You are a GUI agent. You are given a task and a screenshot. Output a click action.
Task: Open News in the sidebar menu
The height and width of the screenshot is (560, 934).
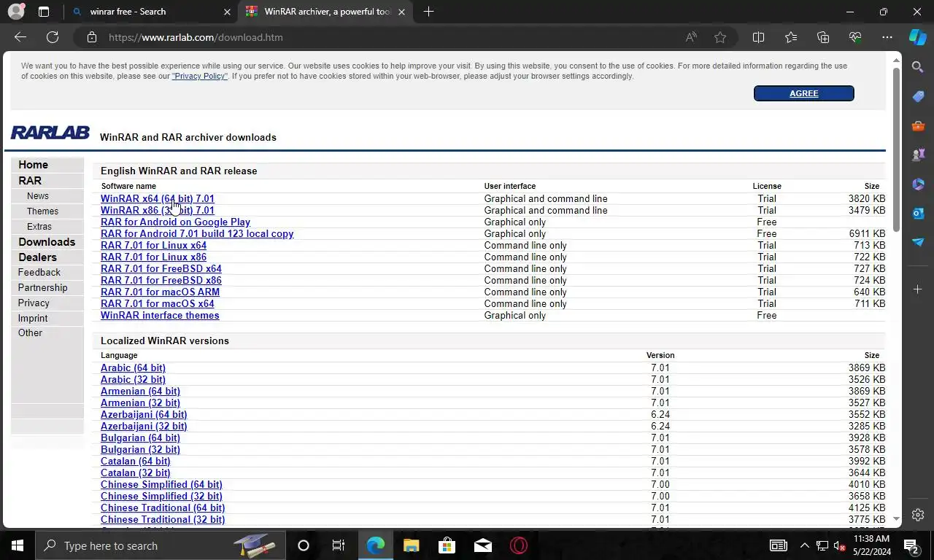pyautogui.click(x=38, y=196)
